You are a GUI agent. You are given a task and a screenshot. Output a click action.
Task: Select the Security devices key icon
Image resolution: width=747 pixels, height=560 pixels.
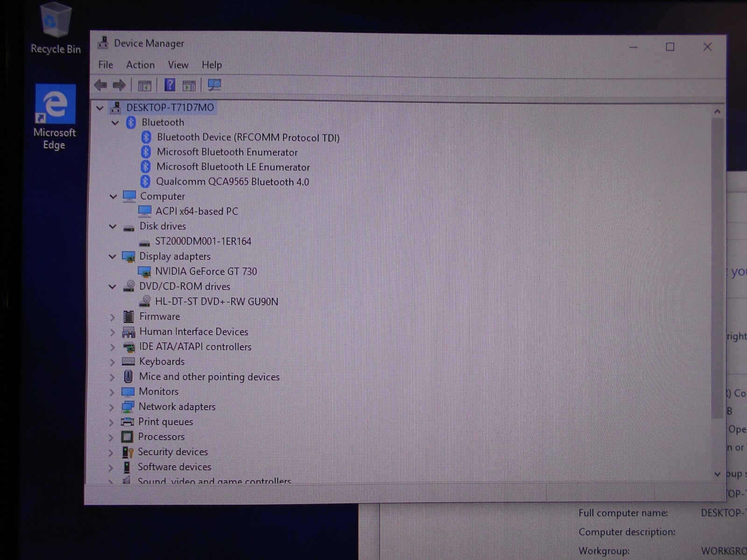click(x=127, y=452)
